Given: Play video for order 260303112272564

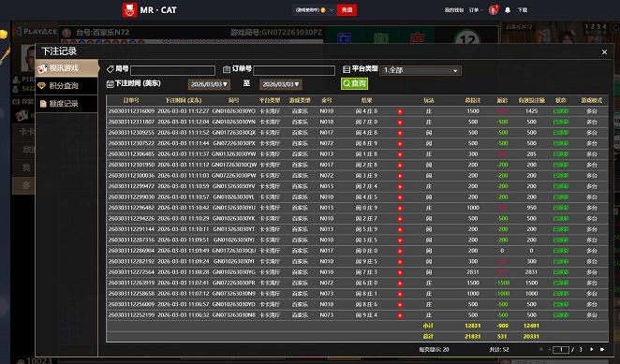Looking at the screenshot, I should [x=400, y=272].
